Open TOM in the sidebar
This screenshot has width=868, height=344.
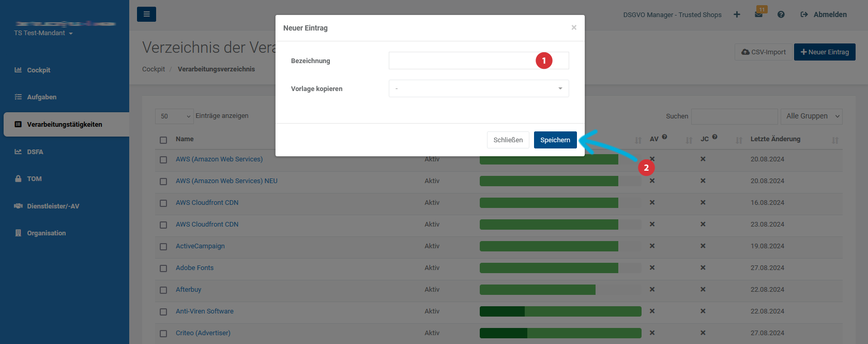point(34,178)
